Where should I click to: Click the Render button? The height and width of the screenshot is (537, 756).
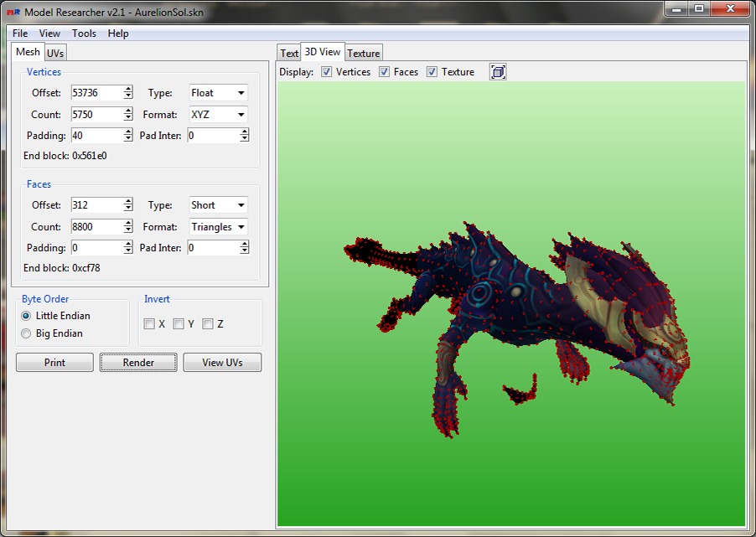point(138,363)
